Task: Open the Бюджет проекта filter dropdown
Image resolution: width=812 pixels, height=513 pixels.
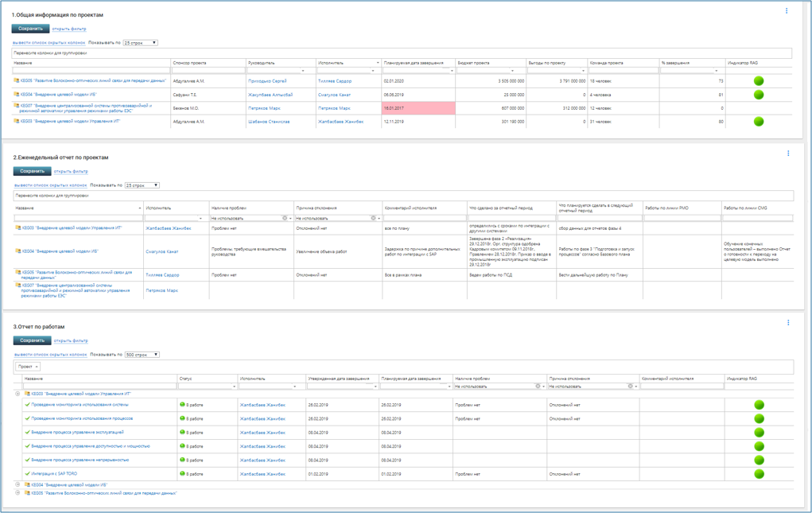Action: [x=513, y=71]
